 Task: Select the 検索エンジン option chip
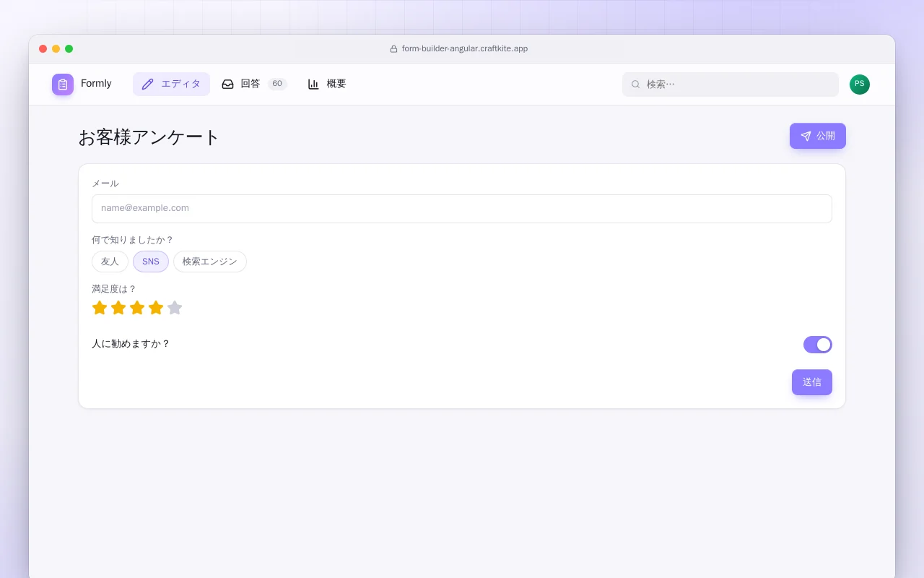click(x=210, y=262)
